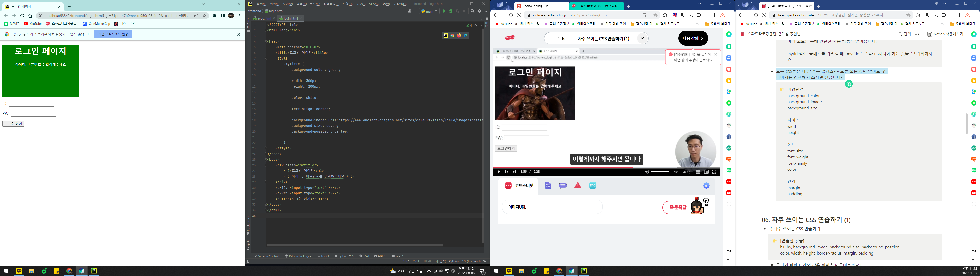980x276 pixels.
Task: Mute the lecture video speaker
Action: [647, 172]
